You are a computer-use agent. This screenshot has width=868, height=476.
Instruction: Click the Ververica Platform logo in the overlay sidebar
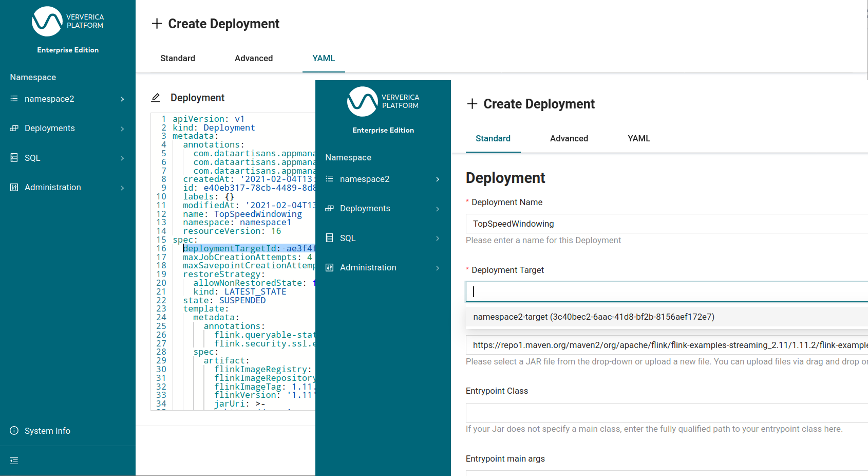coord(383,101)
